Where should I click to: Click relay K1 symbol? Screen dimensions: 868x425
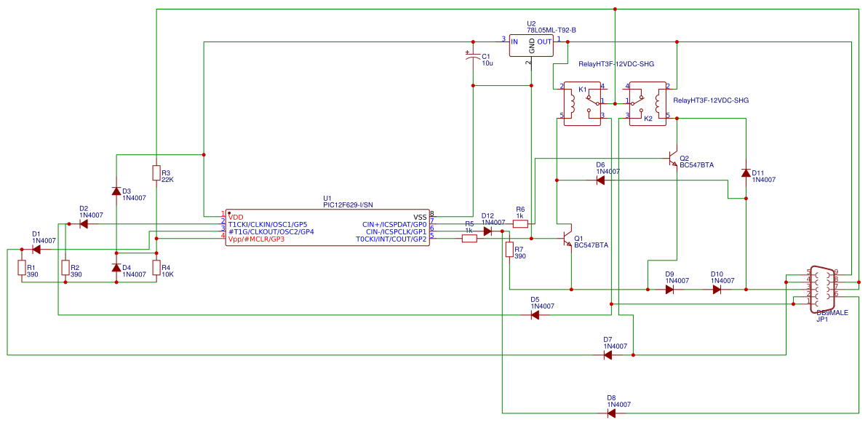tap(583, 103)
